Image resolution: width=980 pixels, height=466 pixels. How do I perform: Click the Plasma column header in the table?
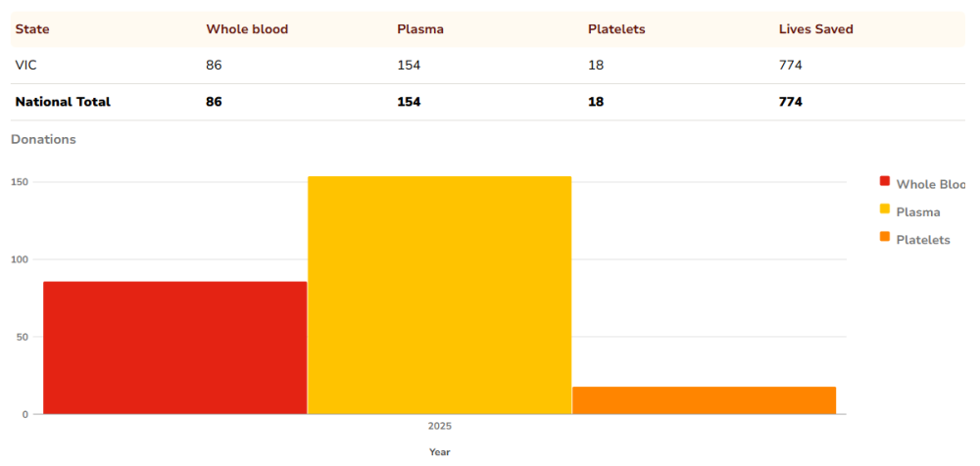click(420, 29)
